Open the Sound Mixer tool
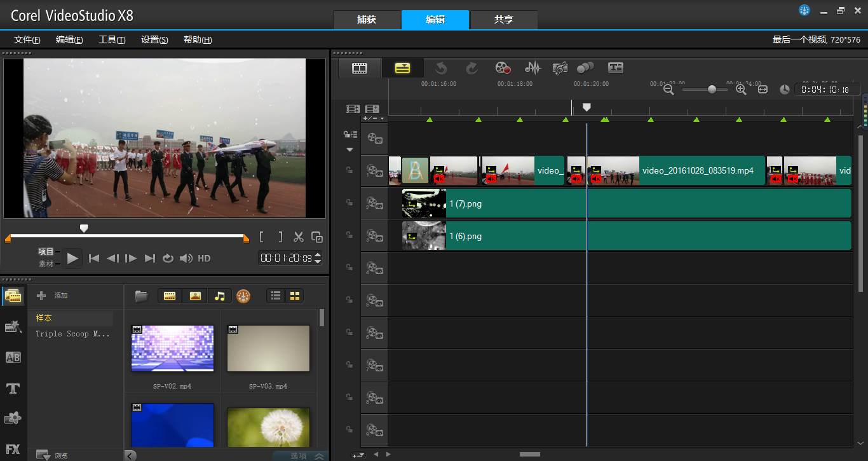 [x=532, y=68]
